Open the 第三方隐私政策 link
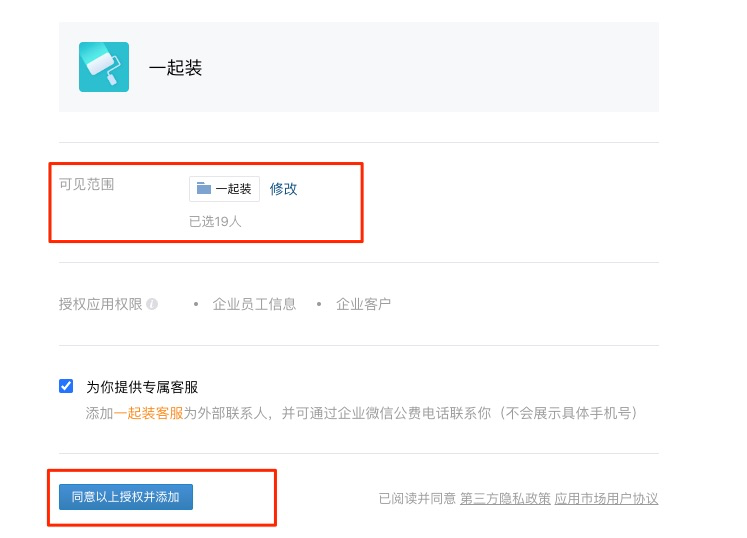This screenshot has height=538, width=747. click(x=505, y=498)
